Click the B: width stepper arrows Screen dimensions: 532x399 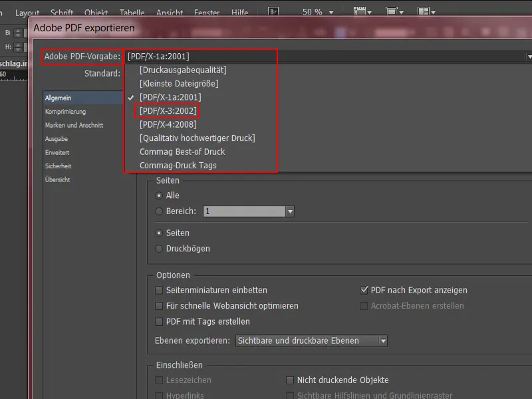[19, 33]
